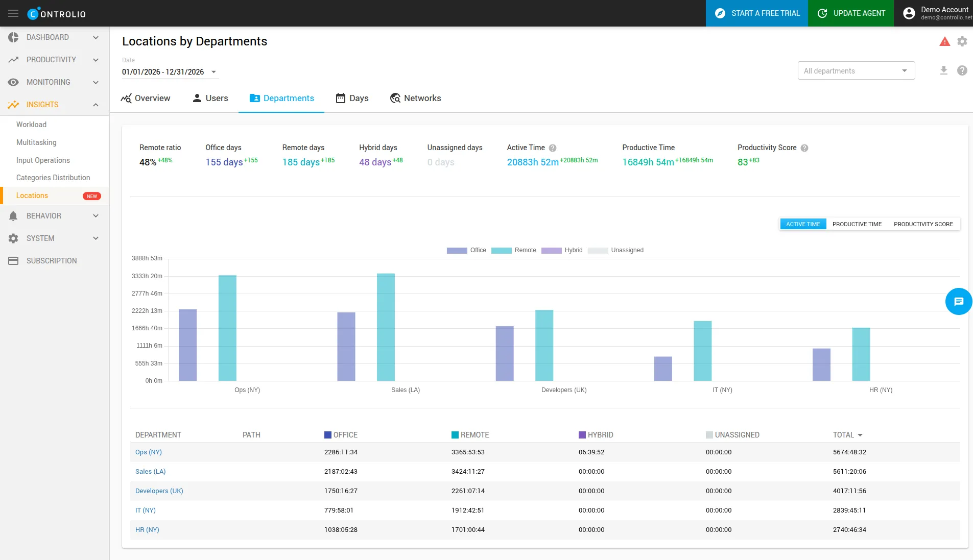Click the Productivity trend arrow icon
Image resolution: width=973 pixels, height=560 pixels.
pyautogui.click(x=13, y=60)
